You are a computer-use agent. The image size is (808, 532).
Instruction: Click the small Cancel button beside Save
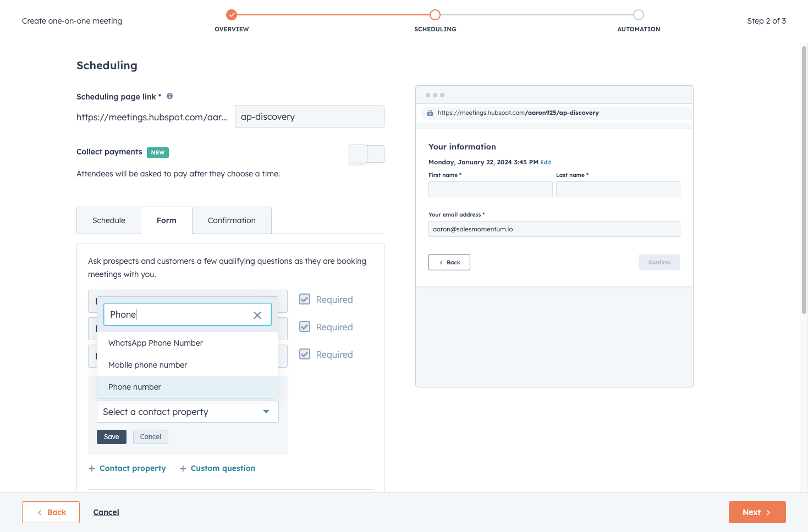pyautogui.click(x=151, y=437)
